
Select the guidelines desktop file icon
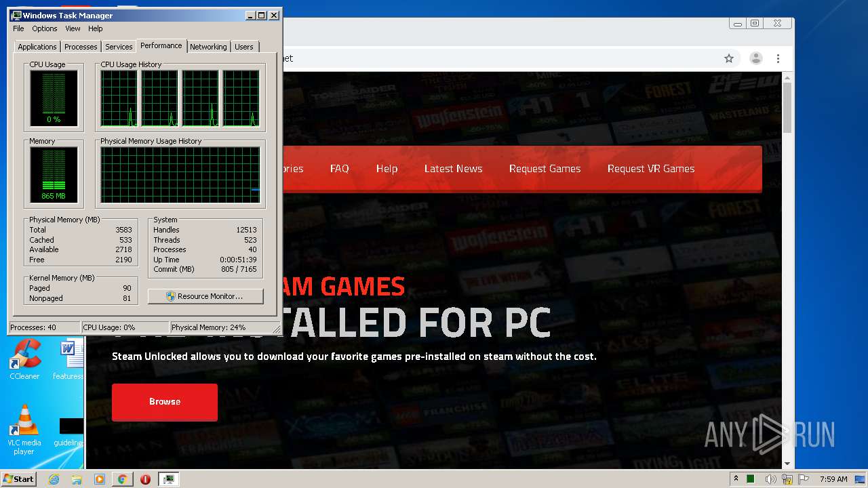tap(68, 432)
